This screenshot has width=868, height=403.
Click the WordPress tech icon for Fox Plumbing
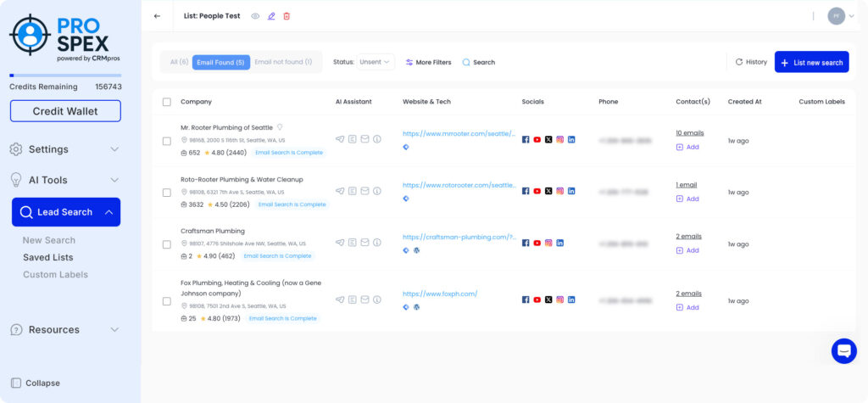pyautogui.click(x=416, y=307)
